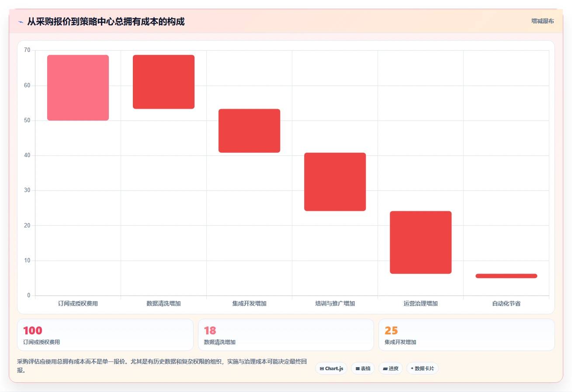Click the x-axis label 培训与推广增加
Viewport: 572px width, 392px height.
pyautogui.click(x=335, y=303)
